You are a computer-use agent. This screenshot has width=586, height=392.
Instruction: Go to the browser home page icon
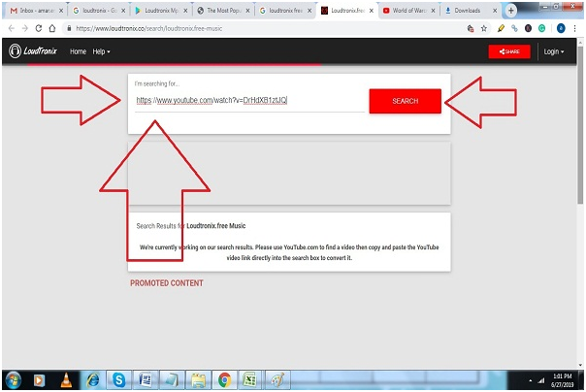click(52, 28)
